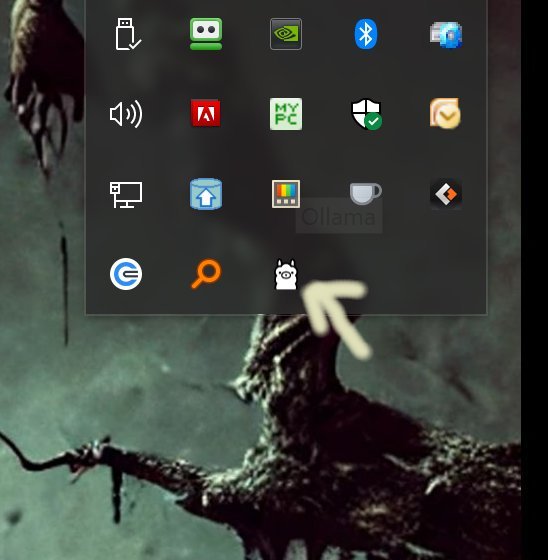
Task: Click the Ollama tooltip label
Action: click(339, 216)
